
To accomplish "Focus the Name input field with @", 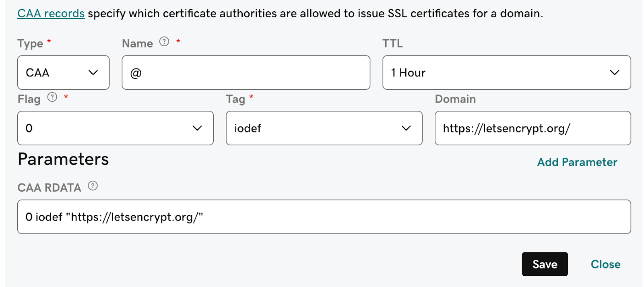I will coord(246,72).
